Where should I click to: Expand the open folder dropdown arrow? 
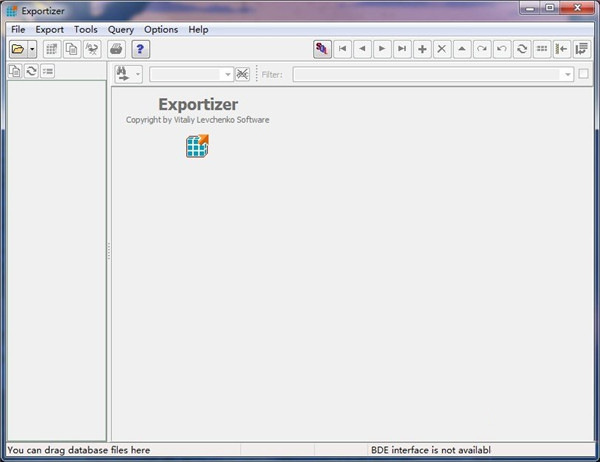tap(32, 49)
